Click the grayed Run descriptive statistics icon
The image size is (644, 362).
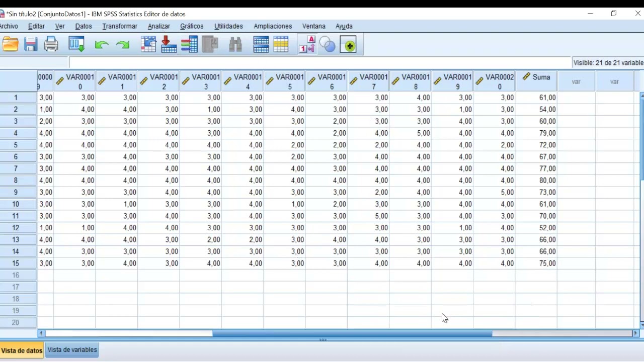point(210,45)
